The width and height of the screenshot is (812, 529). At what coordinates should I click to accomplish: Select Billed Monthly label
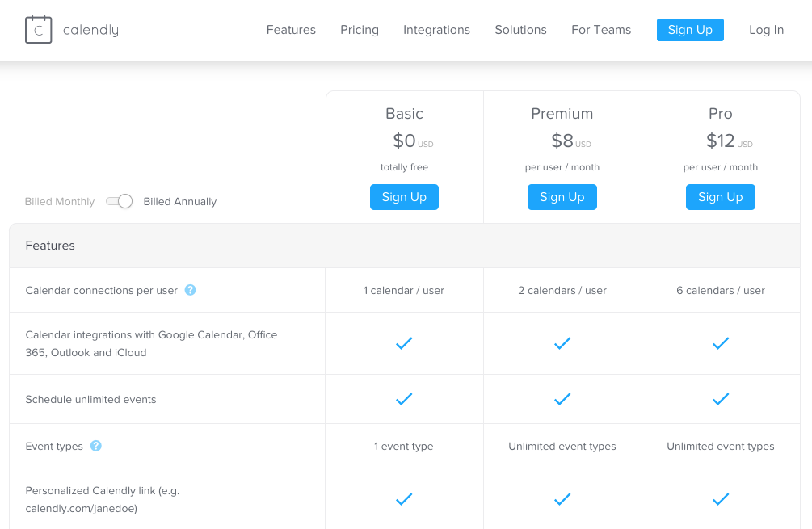[60, 201]
